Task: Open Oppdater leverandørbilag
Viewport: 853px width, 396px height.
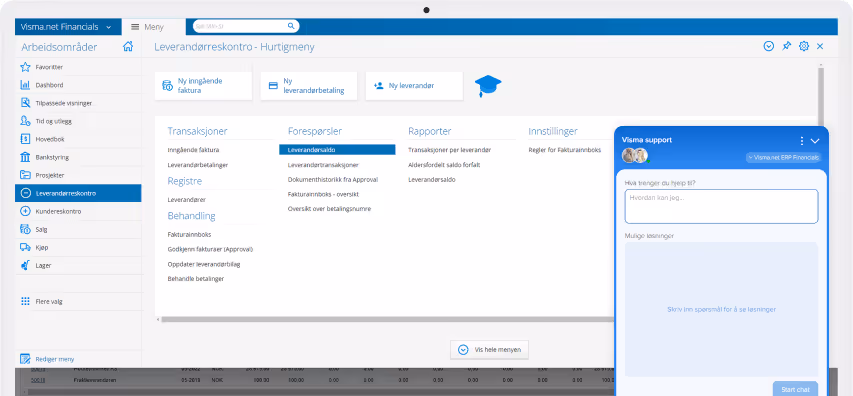Action: tap(204, 264)
